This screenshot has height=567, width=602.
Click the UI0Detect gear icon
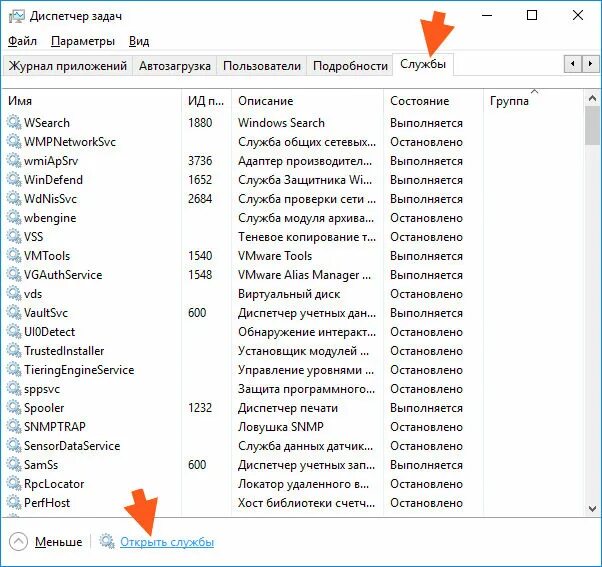click(14, 332)
